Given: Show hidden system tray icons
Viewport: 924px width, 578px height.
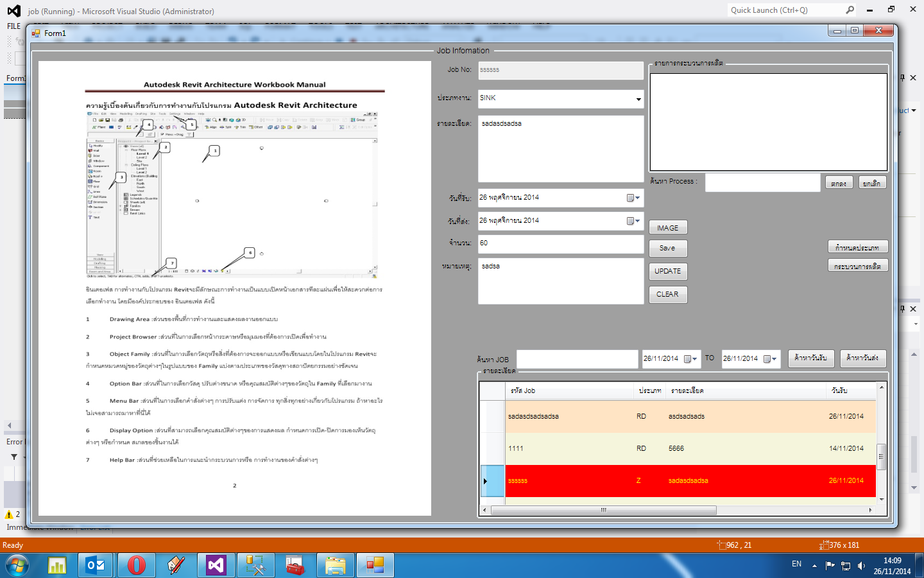Looking at the screenshot, I should (x=814, y=566).
